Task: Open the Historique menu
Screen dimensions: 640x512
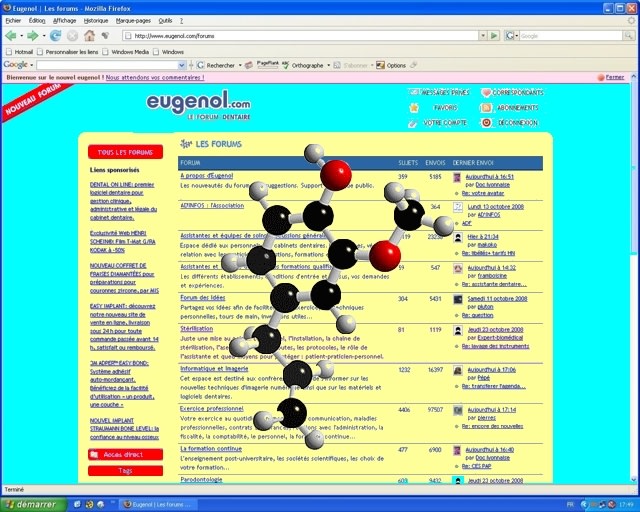Action: pos(96,20)
